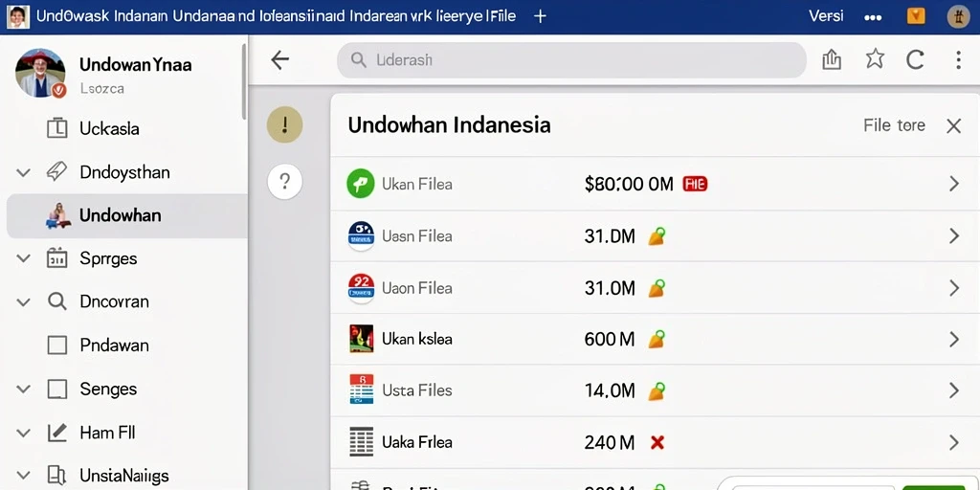Click the tab favicon at top left
This screenshot has height=490, width=980.
(18, 17)
